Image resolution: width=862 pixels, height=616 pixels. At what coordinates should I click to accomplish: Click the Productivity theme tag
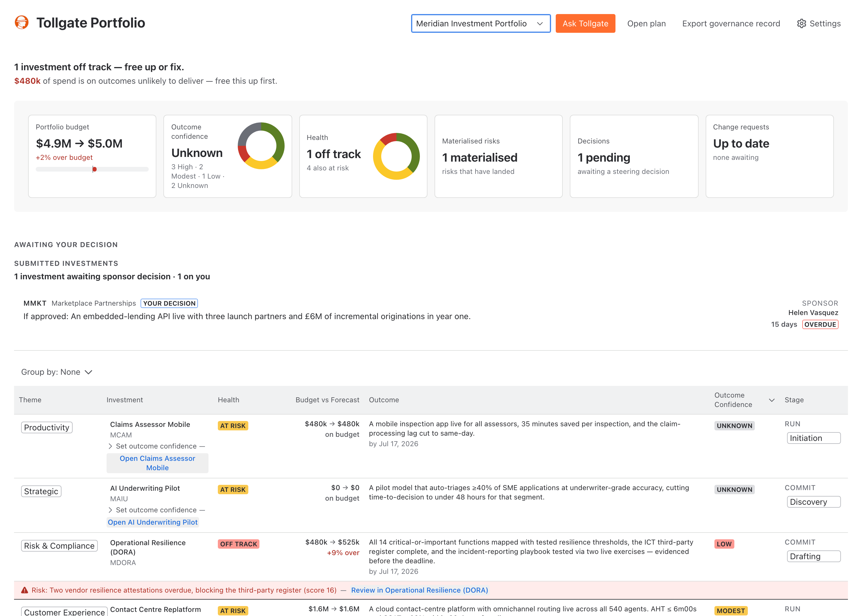(47, 427)
